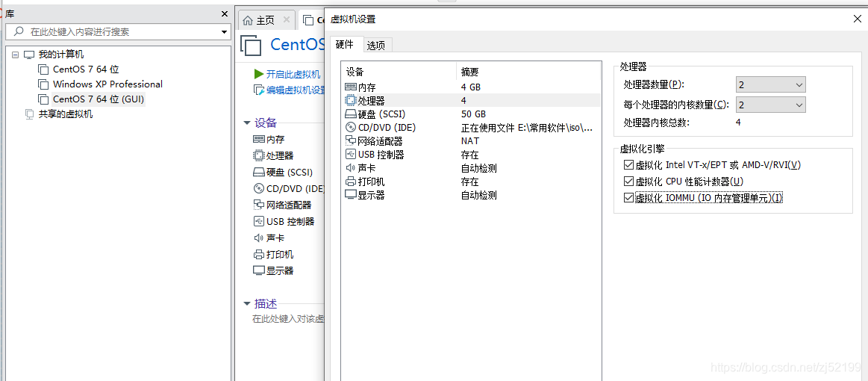Click the green play icon to power on VM

pos(258,74)
